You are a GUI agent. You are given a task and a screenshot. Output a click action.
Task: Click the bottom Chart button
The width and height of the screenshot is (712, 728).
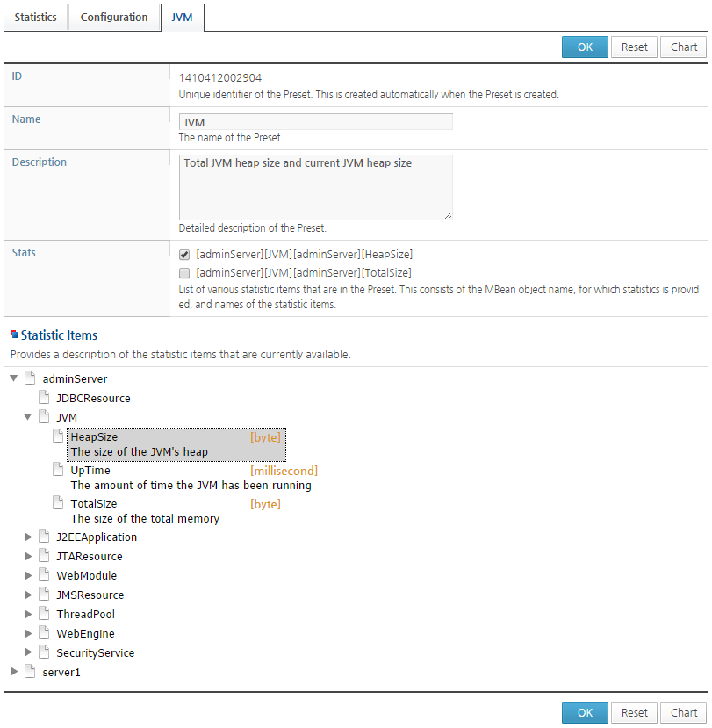684,713
